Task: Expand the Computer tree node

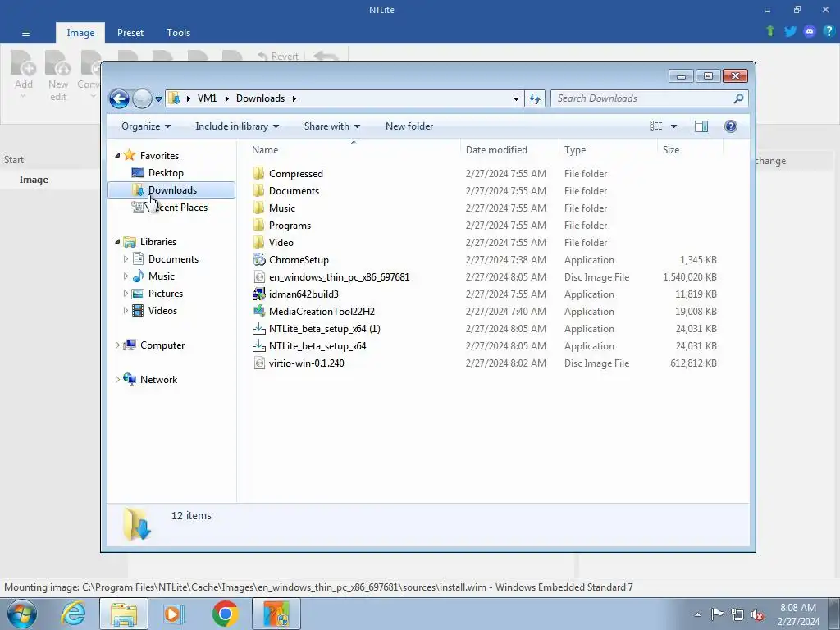Action: (117, 345)
